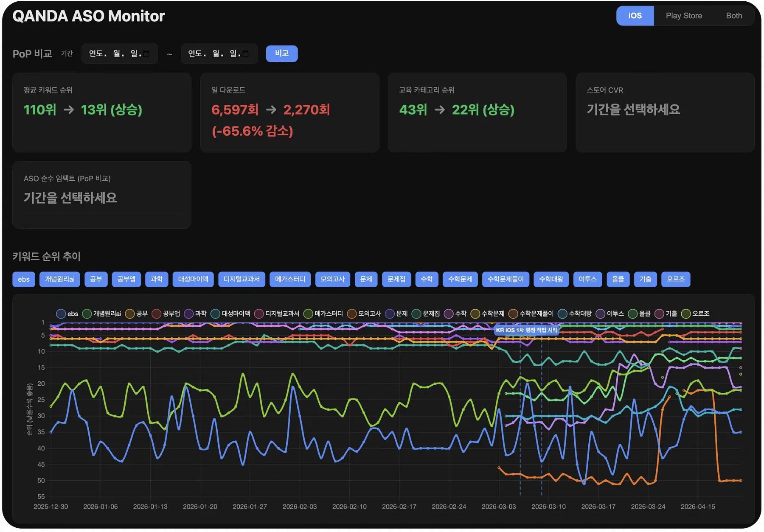Hide 수학문제 series in chart legend

pos(487,314)
